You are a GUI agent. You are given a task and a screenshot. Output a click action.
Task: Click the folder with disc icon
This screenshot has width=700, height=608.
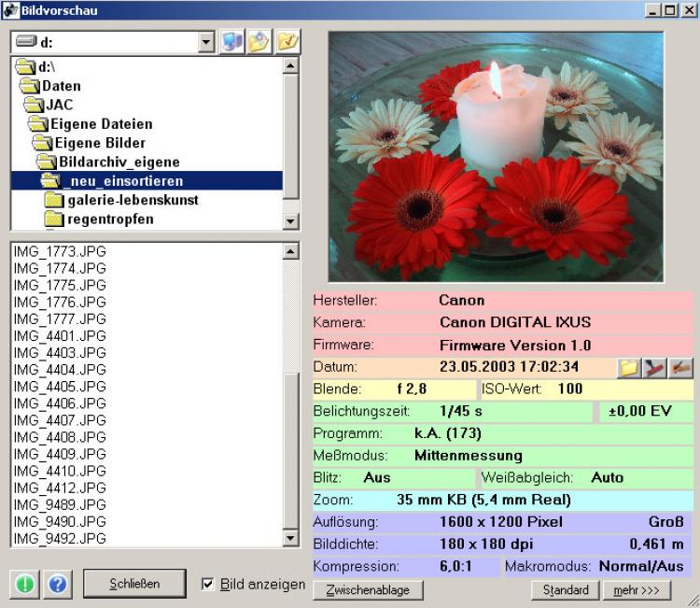click(259, 42)
